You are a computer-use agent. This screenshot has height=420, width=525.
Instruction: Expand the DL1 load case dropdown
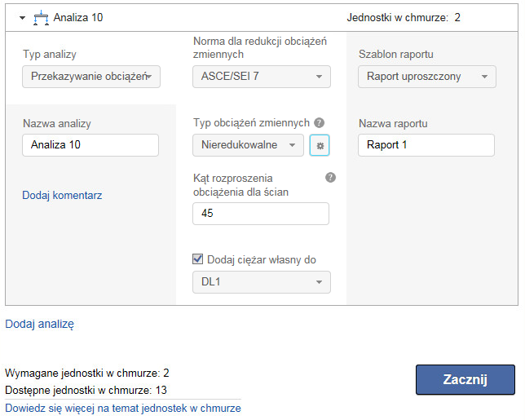coord(262,282)
